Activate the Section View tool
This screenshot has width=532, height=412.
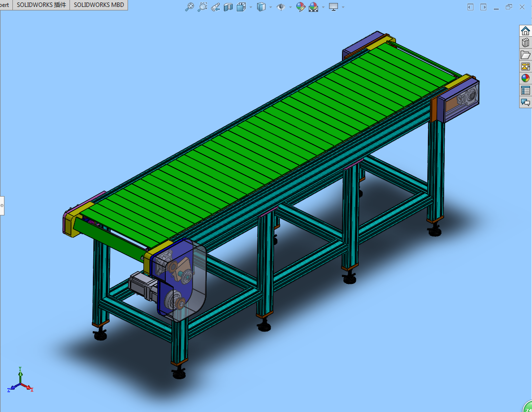(x=228, y=7)
